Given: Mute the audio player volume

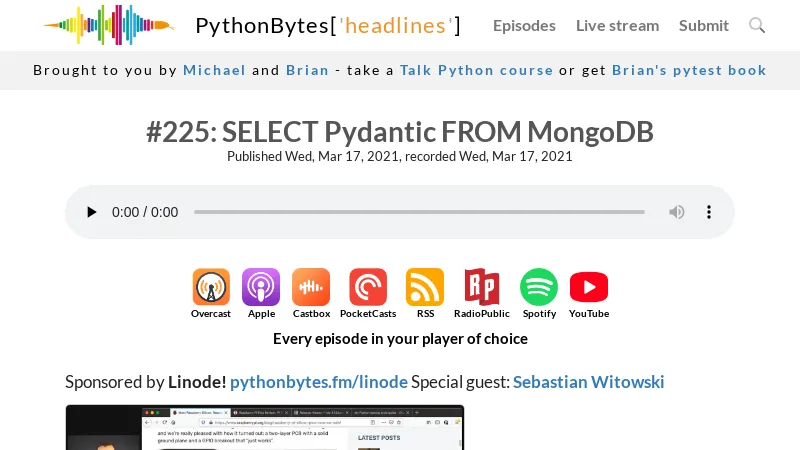Looking at the screenshot, I should (x=677, y=212).
